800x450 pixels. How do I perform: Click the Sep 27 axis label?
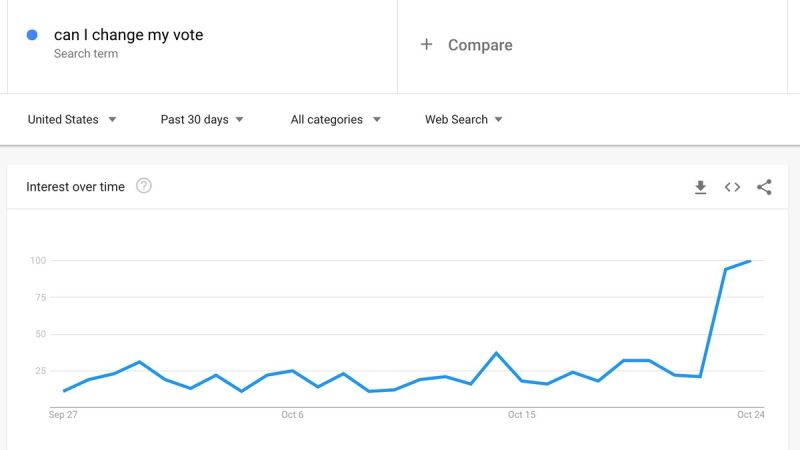pyautogui.click(x=63, y=414)
